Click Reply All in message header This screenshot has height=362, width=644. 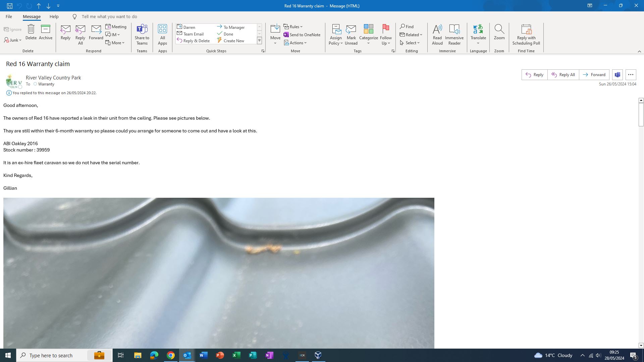563,75
